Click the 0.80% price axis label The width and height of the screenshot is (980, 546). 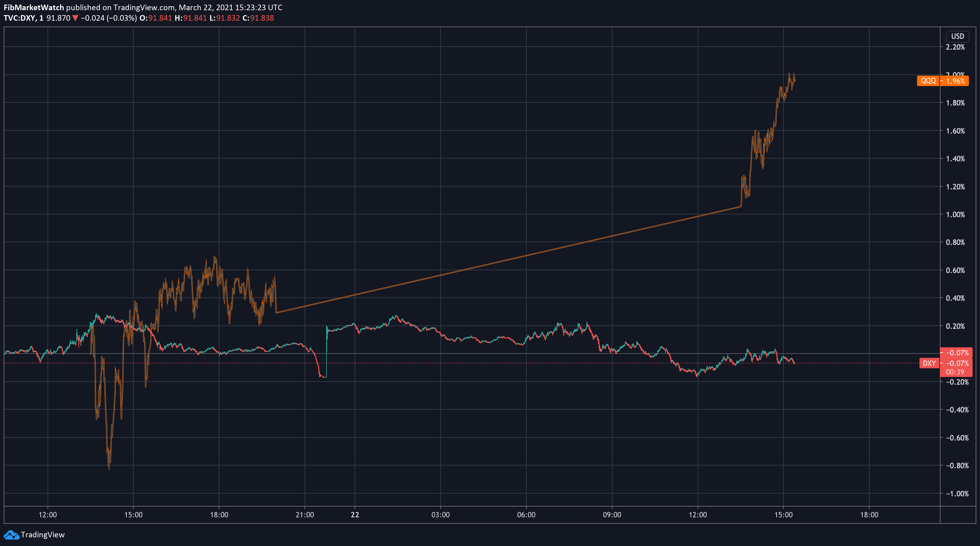point(955,242)
